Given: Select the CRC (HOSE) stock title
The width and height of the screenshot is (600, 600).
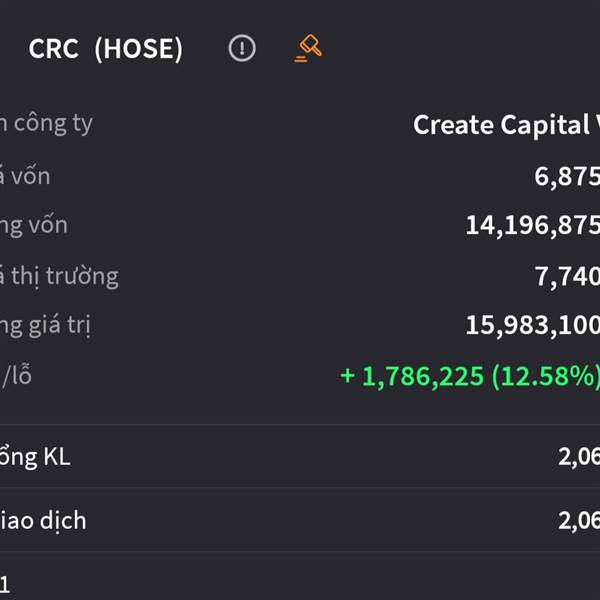Looking at the screenshot, I should pyautogui.click(x=106, y=49).
